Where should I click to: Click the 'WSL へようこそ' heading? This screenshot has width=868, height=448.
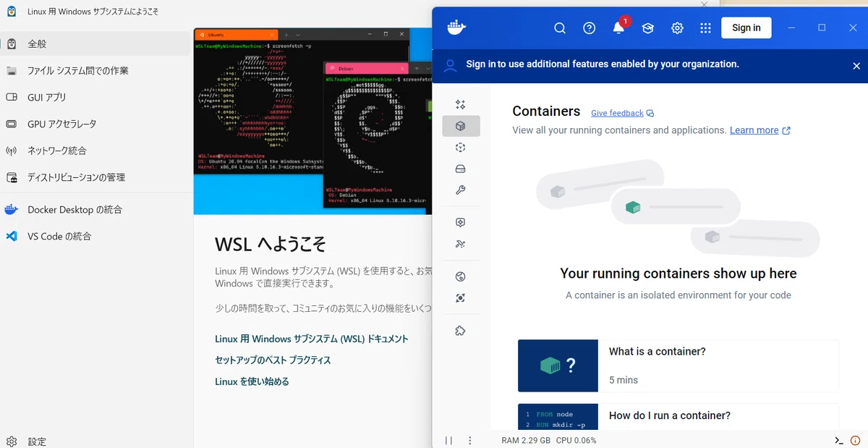271,244
